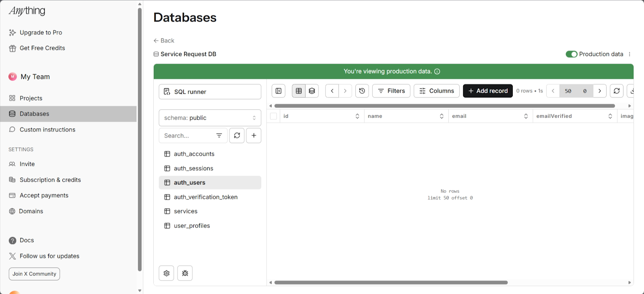
Task: Click the row limit field showing 50
Action: coord(568,91)
